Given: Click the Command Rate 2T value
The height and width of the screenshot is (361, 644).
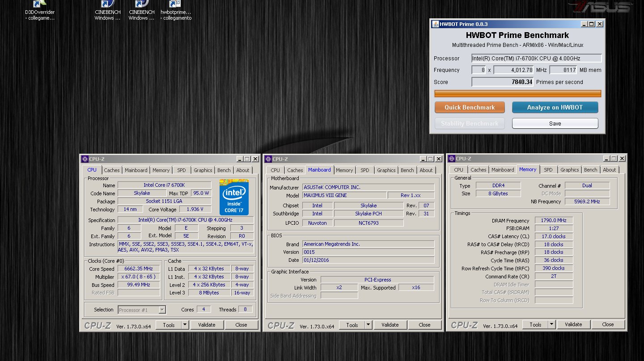Looking at the screenshot, I should point(554,277).
